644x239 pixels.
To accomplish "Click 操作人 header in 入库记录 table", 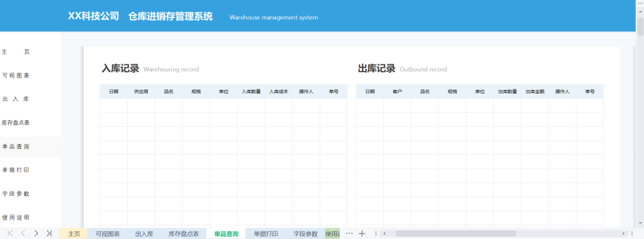I will [306, 92].
